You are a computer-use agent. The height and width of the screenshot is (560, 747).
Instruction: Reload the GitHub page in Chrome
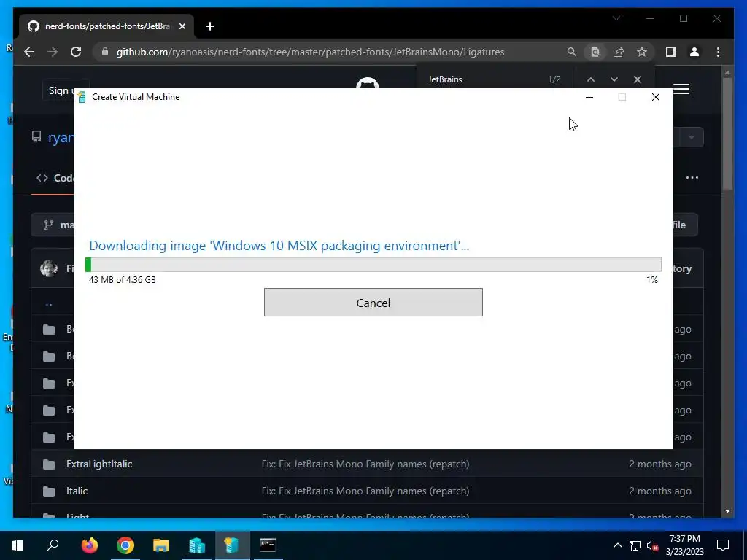click(76, 52)
